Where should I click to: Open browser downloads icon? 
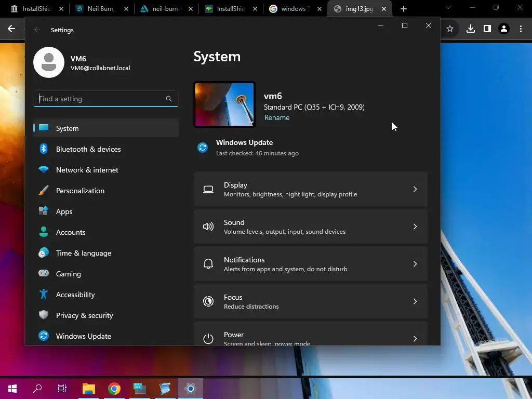click(x=471, y=29)
